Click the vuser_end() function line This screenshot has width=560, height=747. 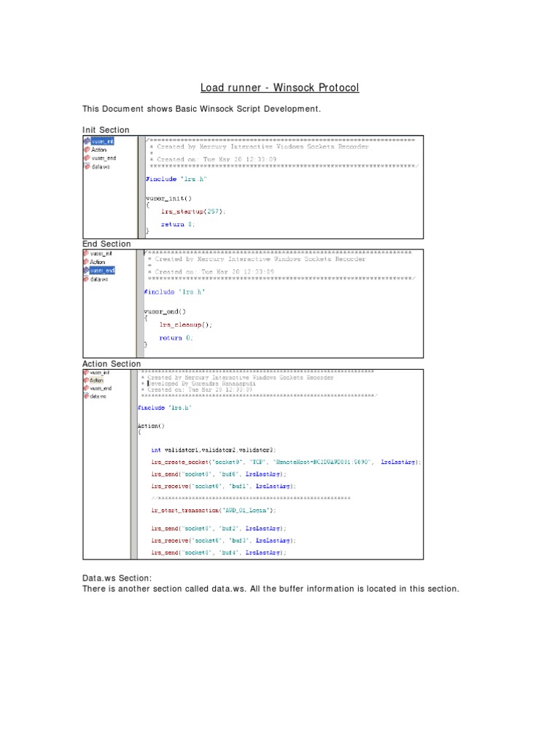tap(165, 311)
